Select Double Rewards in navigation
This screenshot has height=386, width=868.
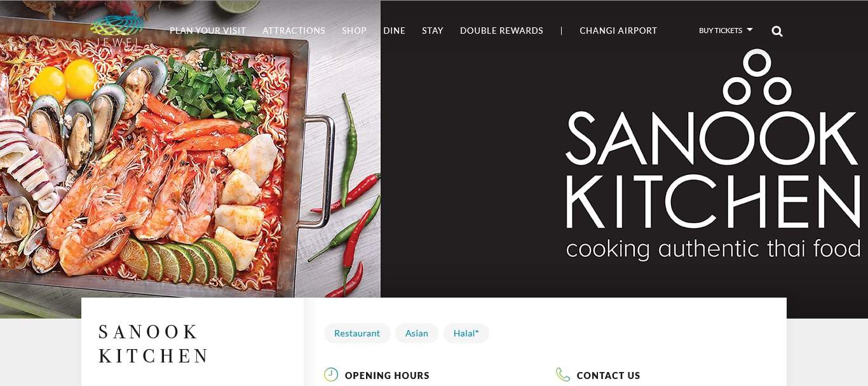pos(501,31)
